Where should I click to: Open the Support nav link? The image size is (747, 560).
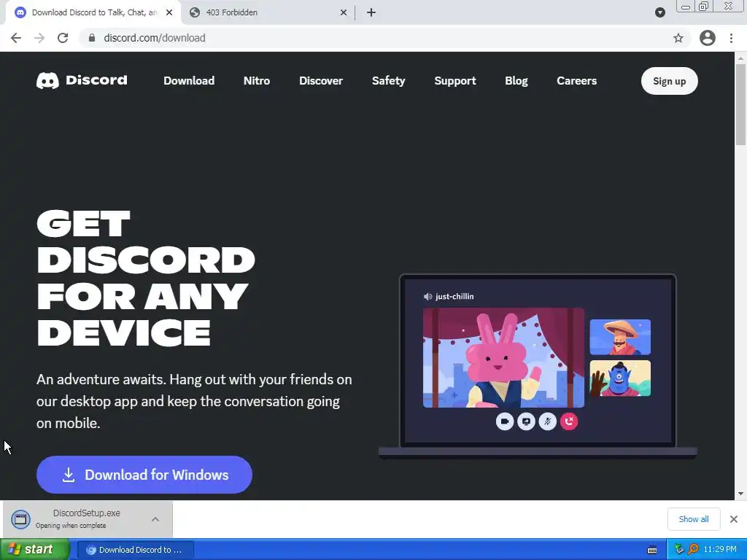click(x=455, y=81)
